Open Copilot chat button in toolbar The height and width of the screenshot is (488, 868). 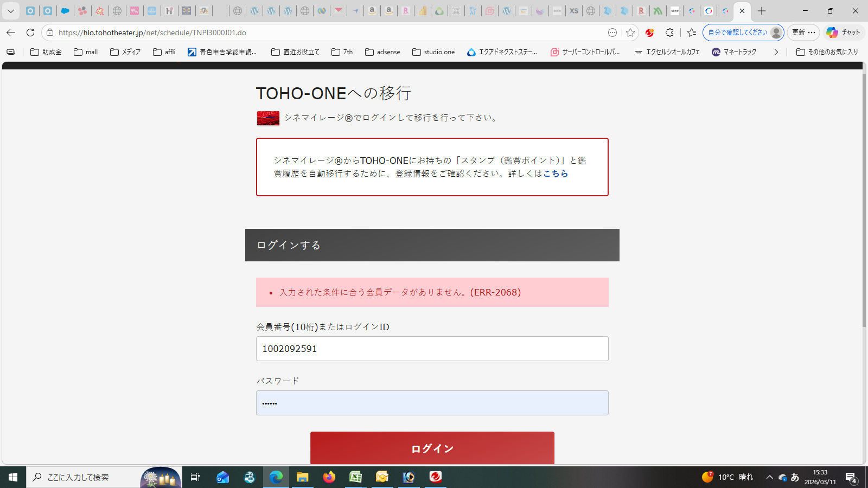coord(844,33)
